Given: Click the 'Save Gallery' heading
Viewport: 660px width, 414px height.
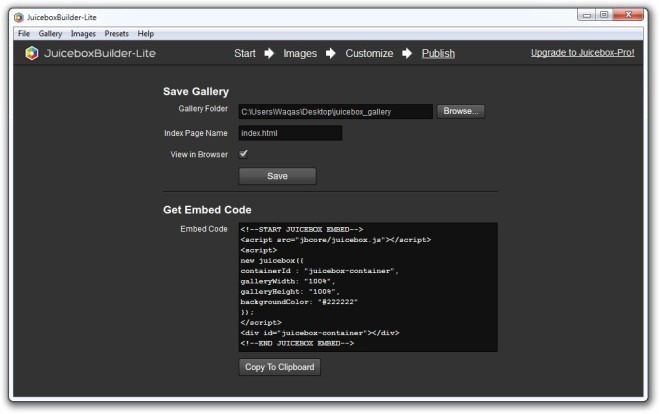Looking at the screenshot, I should (196, 91).
